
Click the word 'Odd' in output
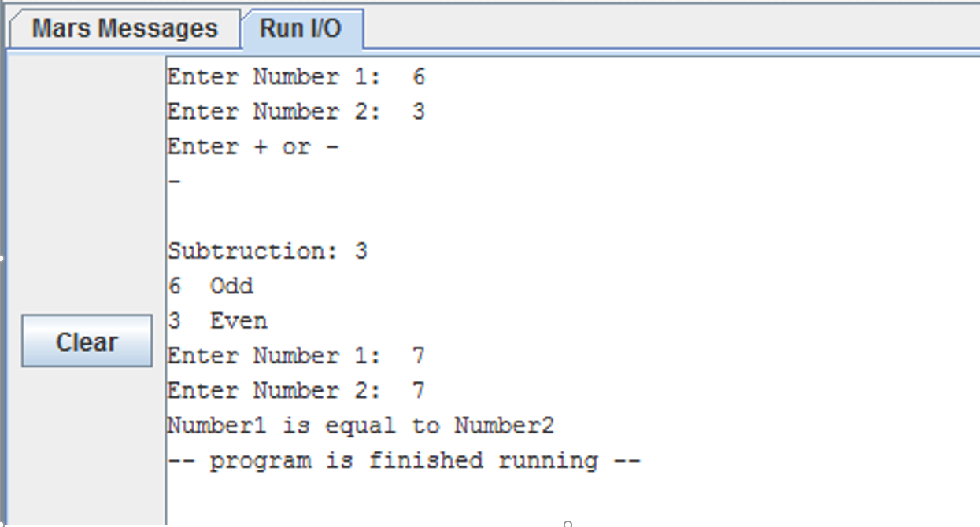[x=231, y=286]
